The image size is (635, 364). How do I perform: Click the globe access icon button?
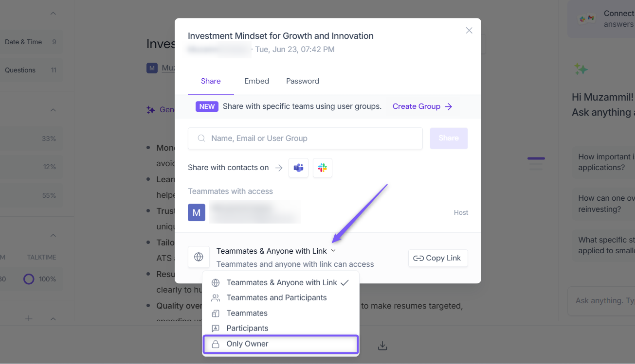point(199,257)
